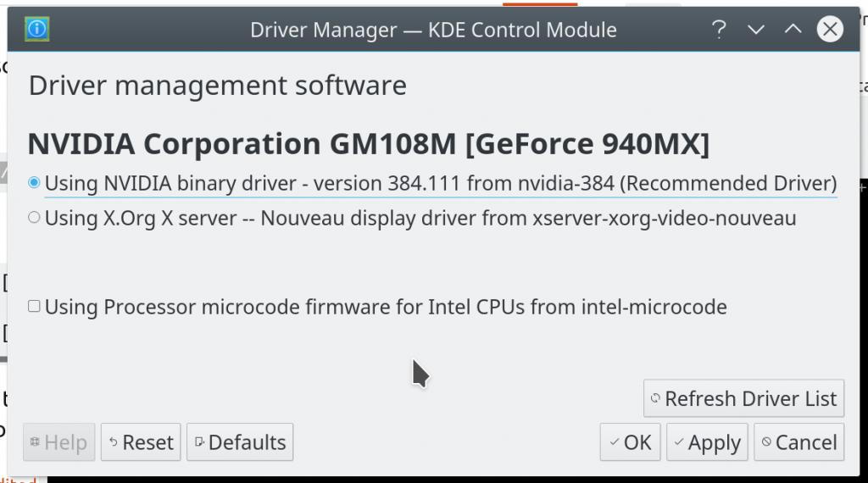Cancel the driver changes

click(798, 442)
